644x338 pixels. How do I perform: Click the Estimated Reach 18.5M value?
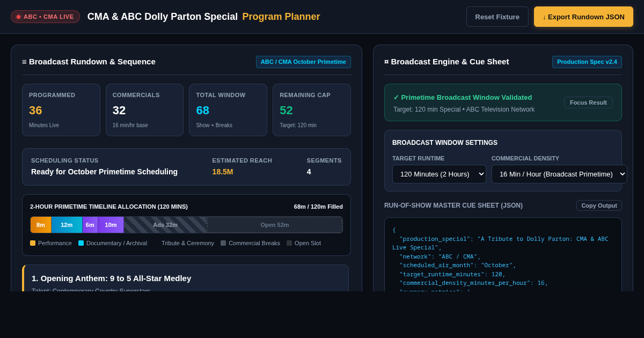point(223,172)
